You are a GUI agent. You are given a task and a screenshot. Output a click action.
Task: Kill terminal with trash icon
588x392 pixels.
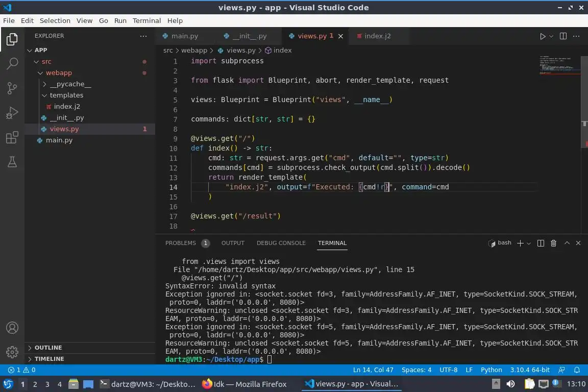553,243
